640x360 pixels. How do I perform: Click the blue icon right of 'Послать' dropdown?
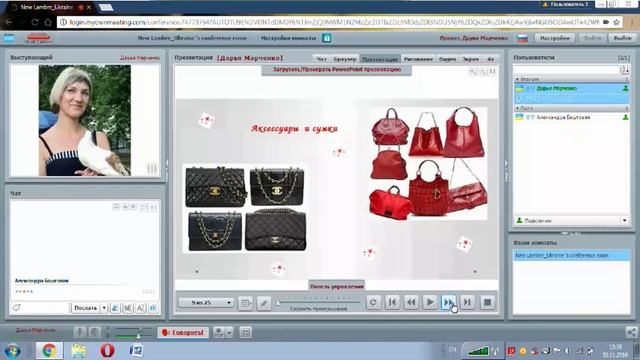pos(115,308)
